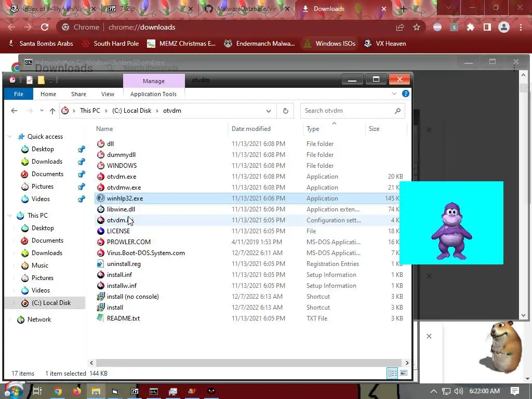
Task: Expand (C:) Local Disk tree node
Action: tap(14, 303)
